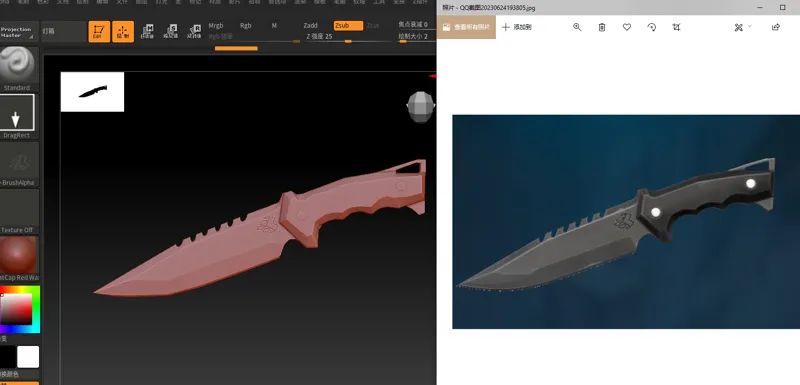This screenshot has height=385, width=800.
Task: Toggle the active Zsub mode
Action: [348, 25]
